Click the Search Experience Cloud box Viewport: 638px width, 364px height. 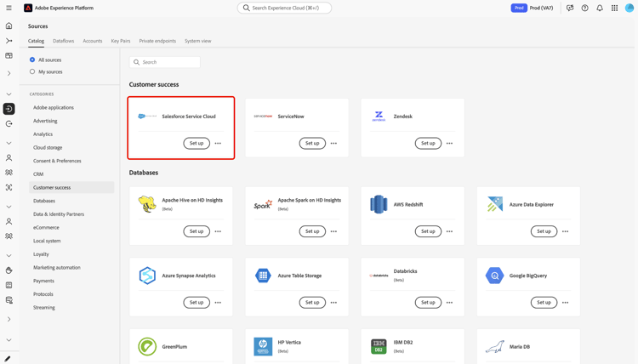pos(284,8)
